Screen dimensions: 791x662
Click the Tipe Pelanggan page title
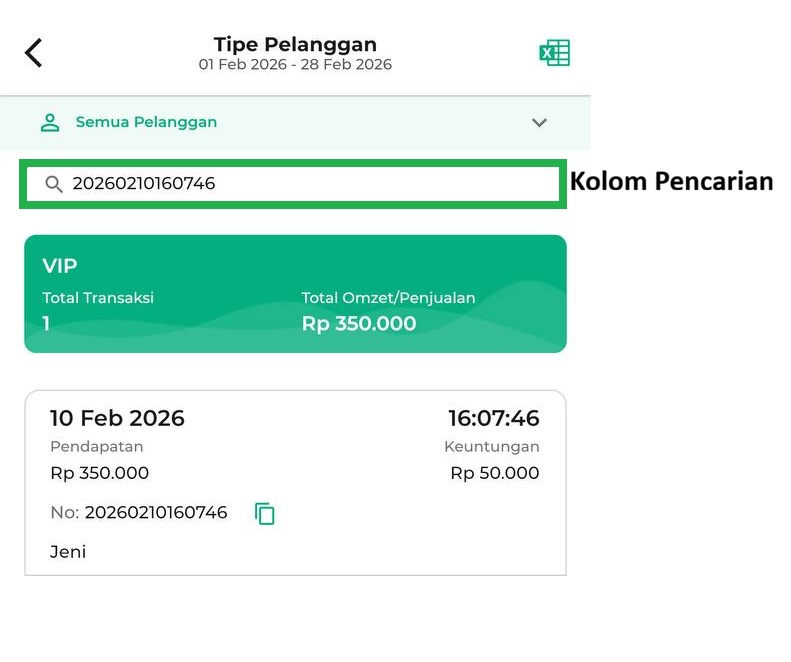295,44
